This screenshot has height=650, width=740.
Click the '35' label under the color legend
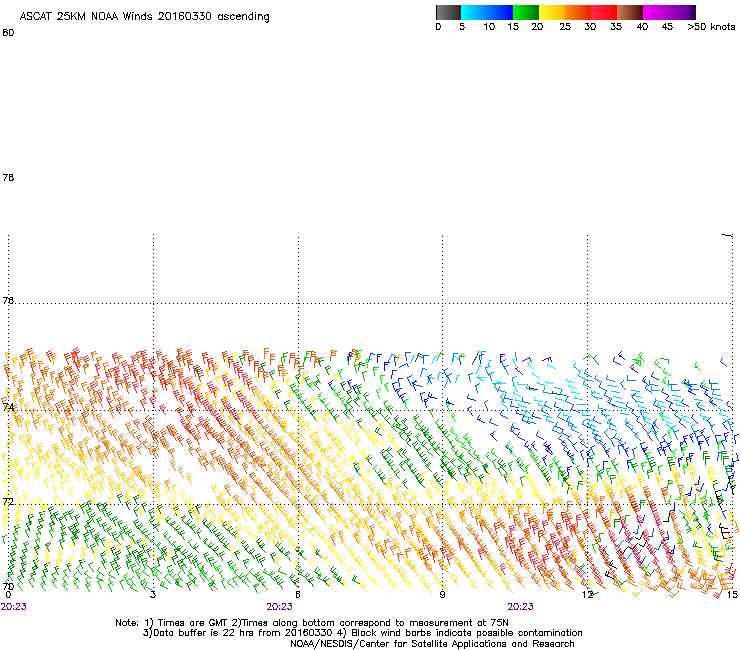616,27
